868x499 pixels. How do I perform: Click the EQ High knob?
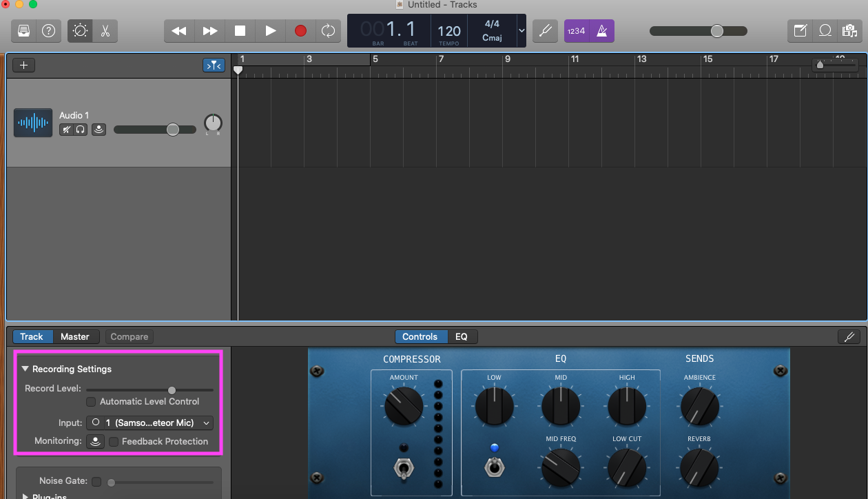627,405
